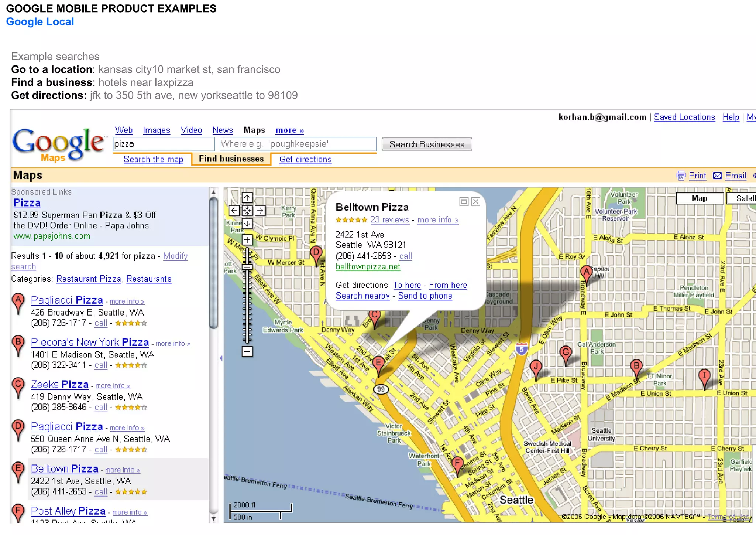Click results scrollbar up arrow

coord(213,192)
